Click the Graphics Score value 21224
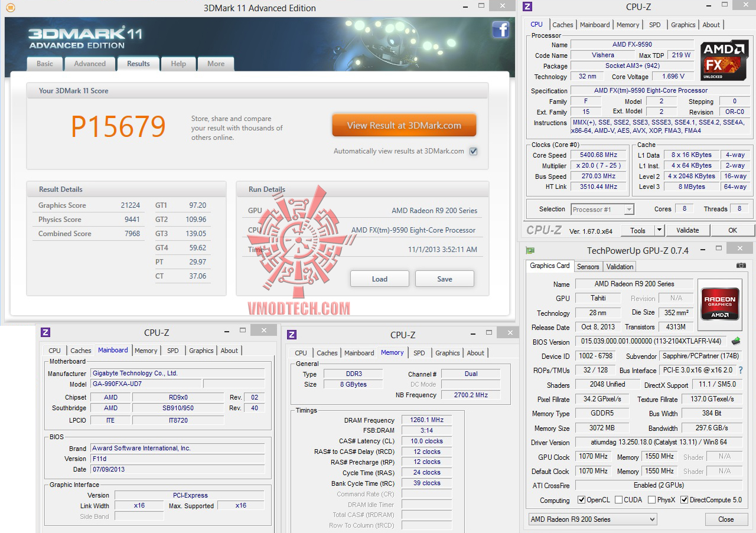This screenshot has height=533, width=756. coord(130,205)
